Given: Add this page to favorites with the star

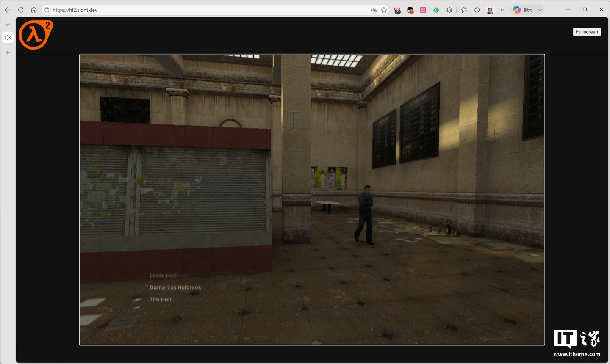Looking at the screenshot, I should coord(384,10).
